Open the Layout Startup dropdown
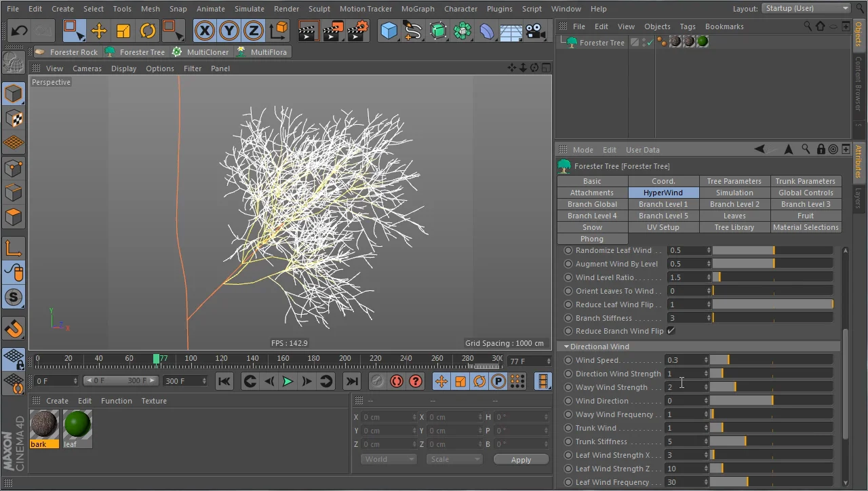This screenshot has height=491, width=868. (806, 8)
